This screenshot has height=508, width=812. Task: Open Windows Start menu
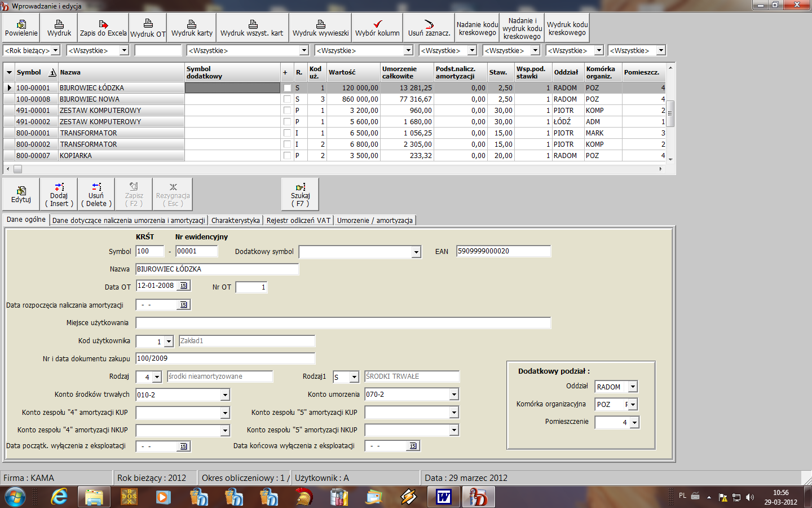[15, 497]
